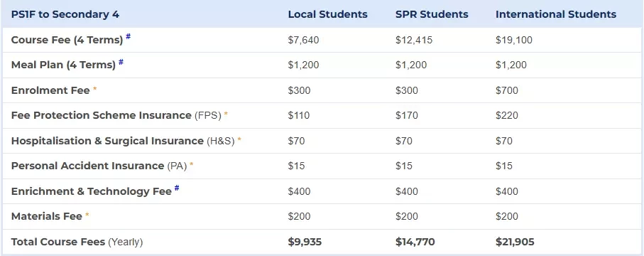The image size is (644, 256).
Task: Click the asterisk beside Hospitalisation & Surgical Insurance
Action: (239, 139)
